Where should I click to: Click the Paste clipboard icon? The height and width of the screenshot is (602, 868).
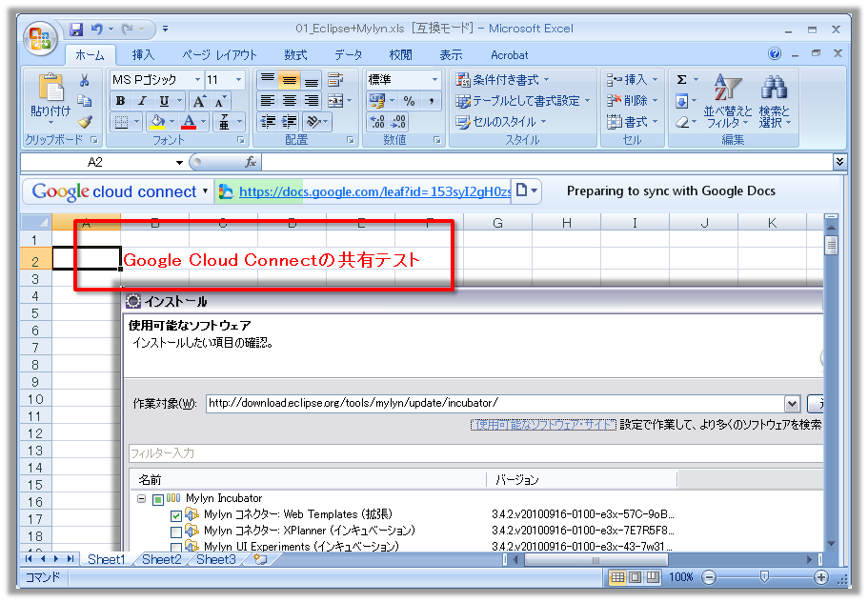(x=50, y=89)
